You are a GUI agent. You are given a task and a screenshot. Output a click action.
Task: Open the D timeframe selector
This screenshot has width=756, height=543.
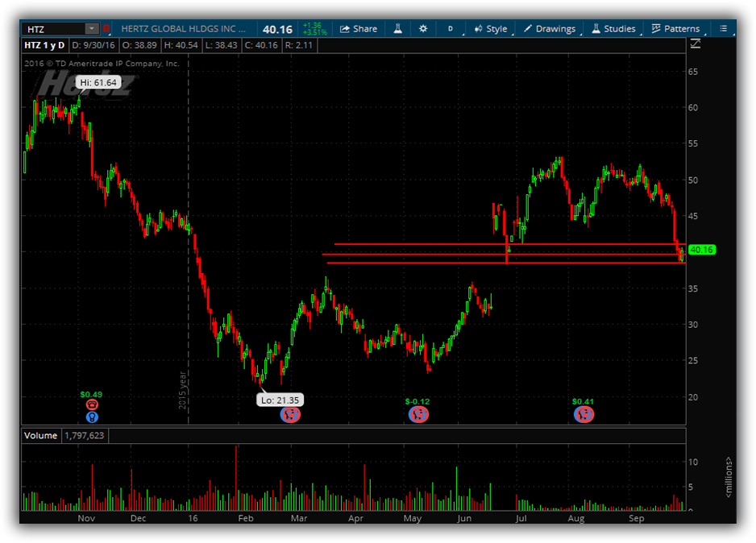(451, 29)
